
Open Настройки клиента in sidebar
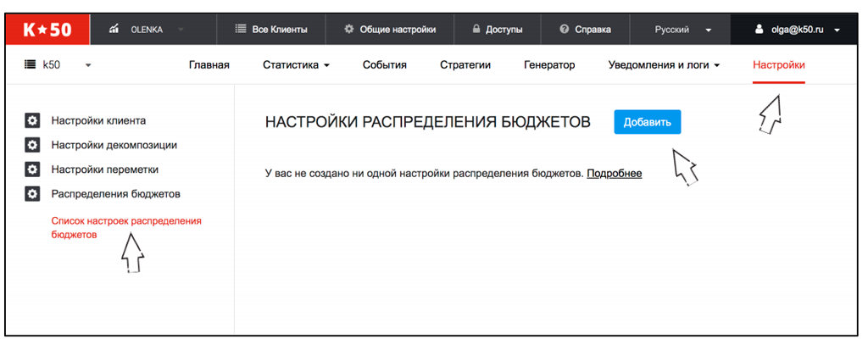tap(98, 120)
